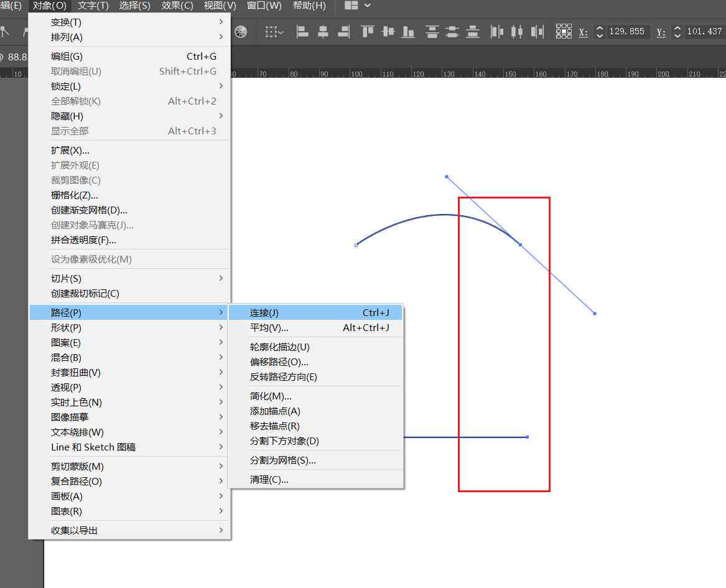Click the Y value field 101.437
Image resolution: width=726 pixels, height=588 pixels.
click(705, 32)
